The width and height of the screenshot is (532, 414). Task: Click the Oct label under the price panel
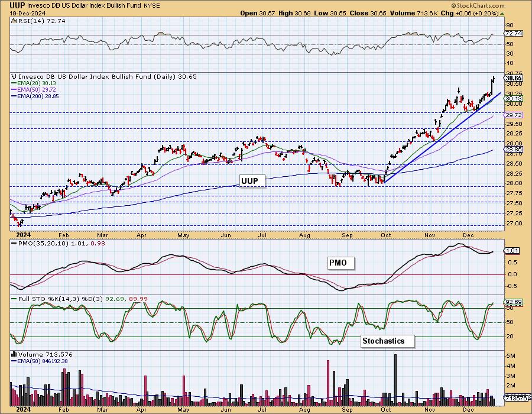coord(386,235)
